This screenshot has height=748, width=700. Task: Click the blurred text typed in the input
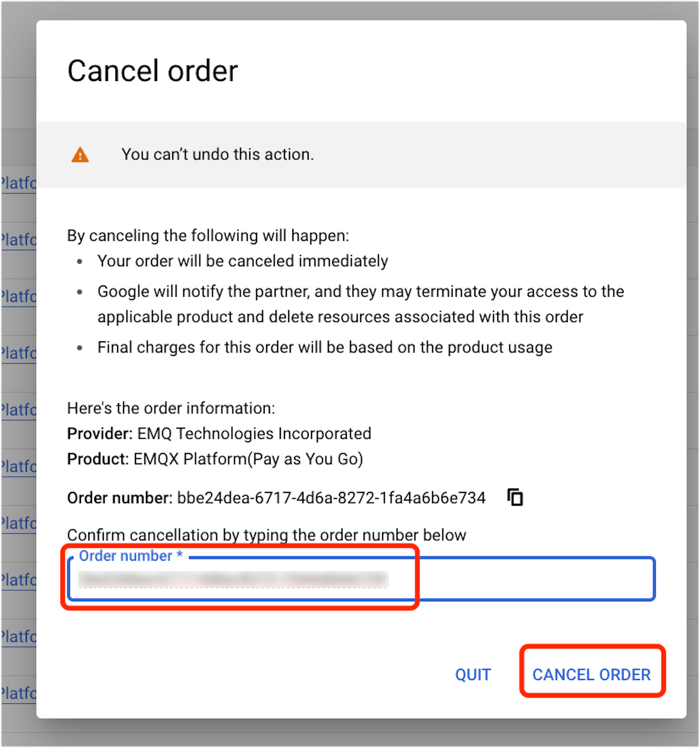pos(233,579)
